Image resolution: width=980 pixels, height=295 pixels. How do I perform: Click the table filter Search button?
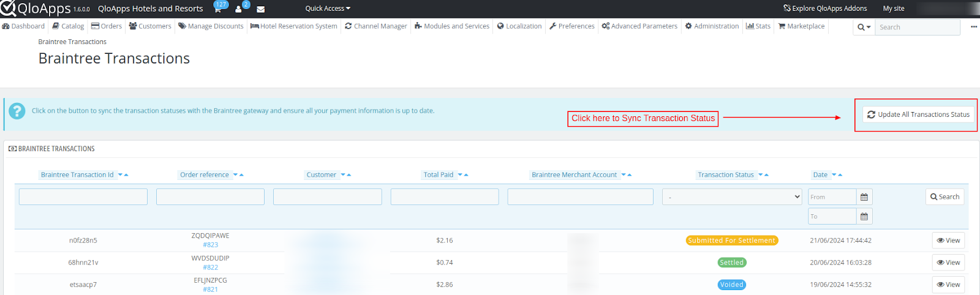pos(944,196)
